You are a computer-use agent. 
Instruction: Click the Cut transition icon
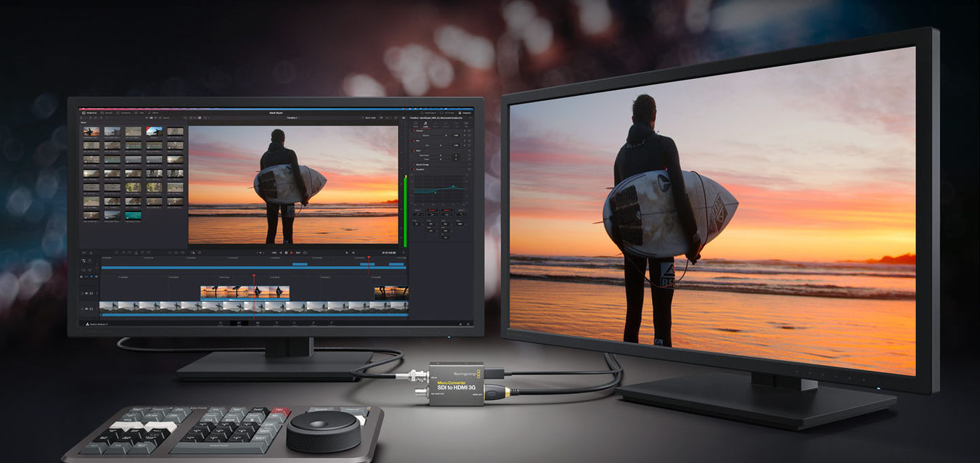(170, 253)
